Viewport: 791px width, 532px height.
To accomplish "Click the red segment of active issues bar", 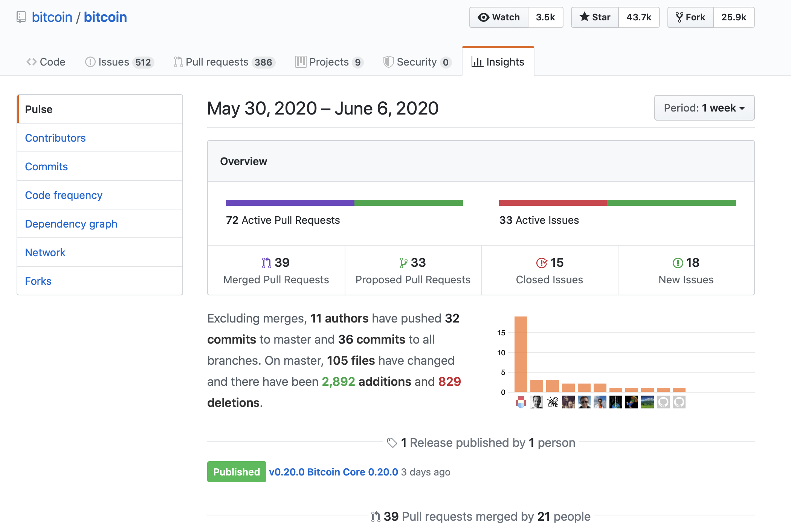I will pos(553,203).
